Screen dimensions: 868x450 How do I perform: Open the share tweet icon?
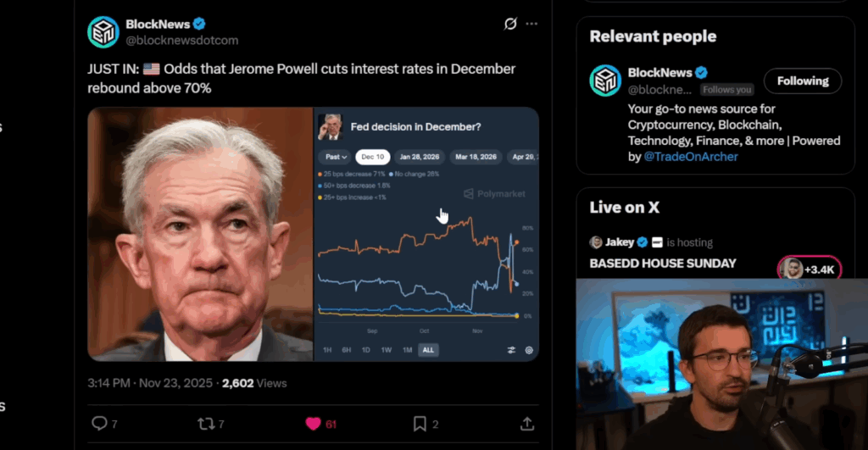click(x=527, y=424)
